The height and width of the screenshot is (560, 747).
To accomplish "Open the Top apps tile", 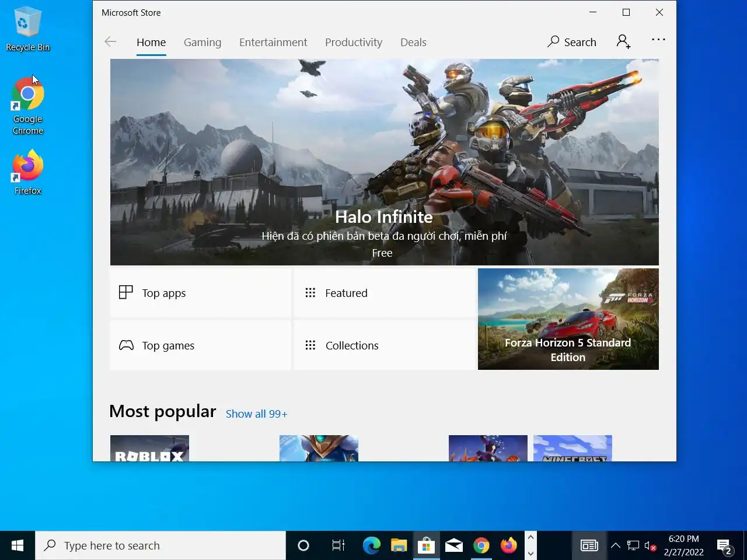I will click(x=200, y=293).
